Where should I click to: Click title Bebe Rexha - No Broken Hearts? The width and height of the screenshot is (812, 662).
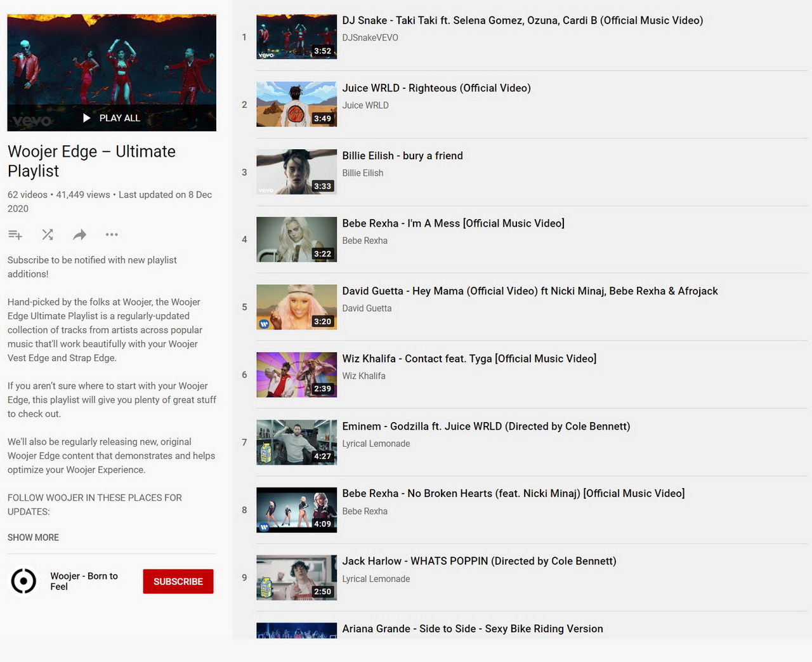pyautogui.click(x=514, y=493)
